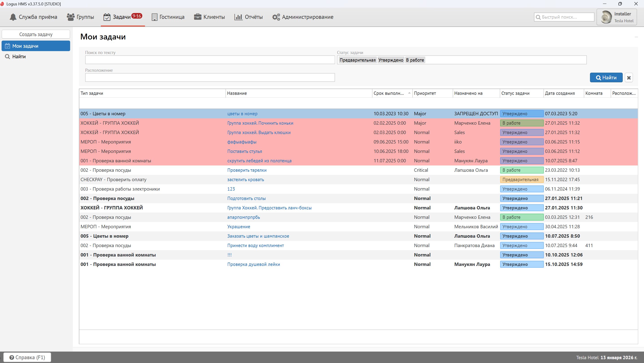Click the bar chart icon for Отчёты
Viewport: 644px width, 363px height.
point(238,17)
